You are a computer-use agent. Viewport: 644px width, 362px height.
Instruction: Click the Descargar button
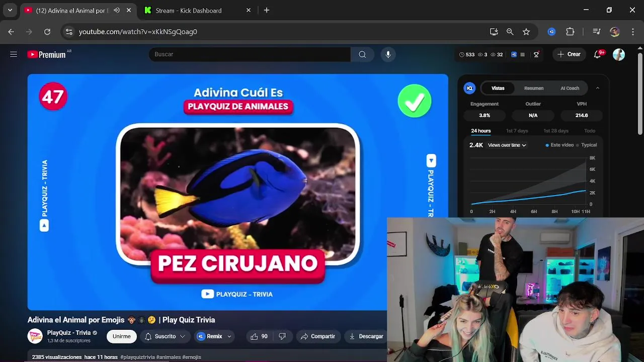tap(366, 336)
